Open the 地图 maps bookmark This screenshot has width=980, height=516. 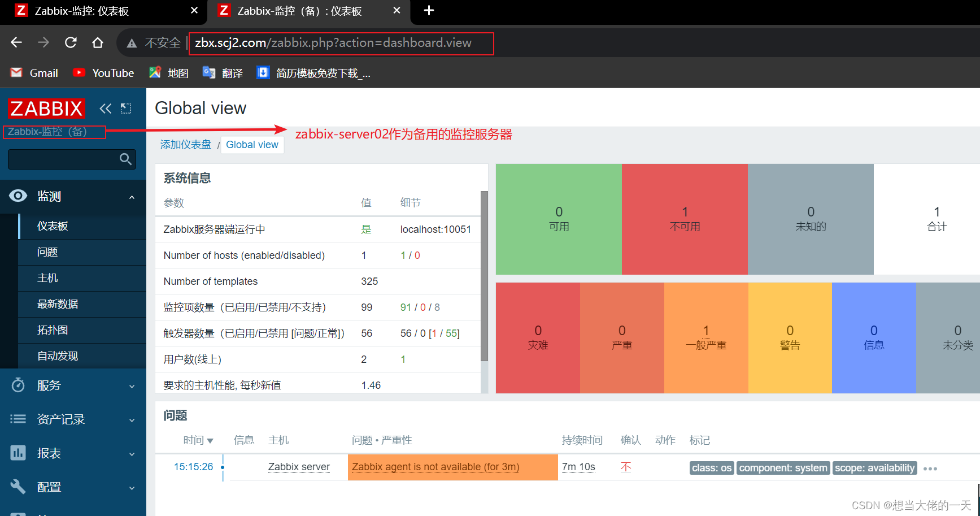169,73
